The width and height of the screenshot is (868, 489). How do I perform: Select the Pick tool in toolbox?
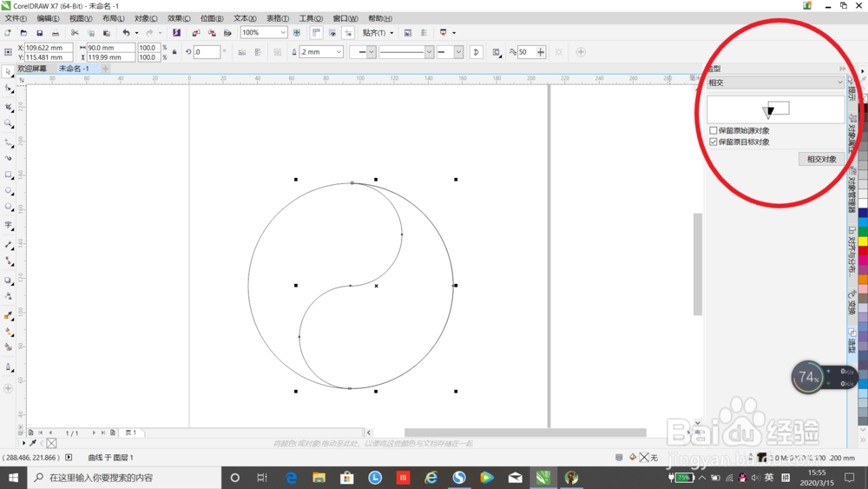coord(8,72)
